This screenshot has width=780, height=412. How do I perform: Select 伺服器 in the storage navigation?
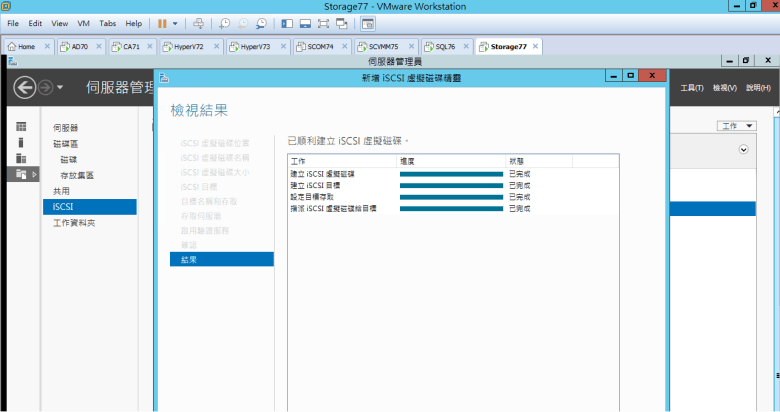point(65,128)
